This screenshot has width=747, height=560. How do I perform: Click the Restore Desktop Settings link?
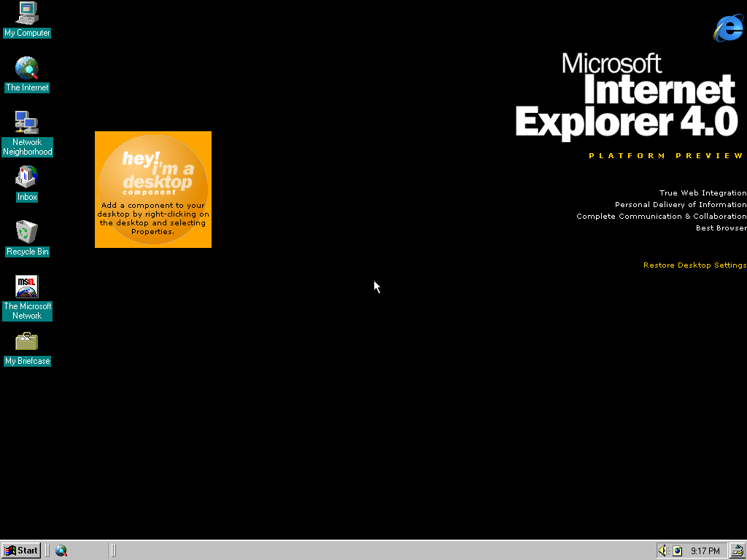coord(695,265)
